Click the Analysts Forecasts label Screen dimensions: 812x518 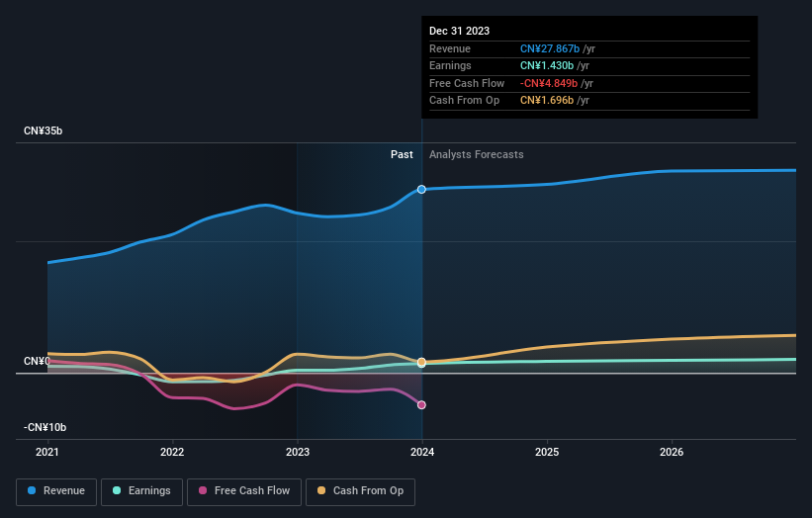coord(477,154)
